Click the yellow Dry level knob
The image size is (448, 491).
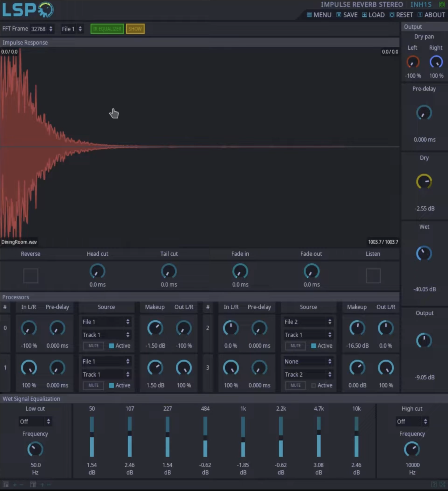coord(424,182)
